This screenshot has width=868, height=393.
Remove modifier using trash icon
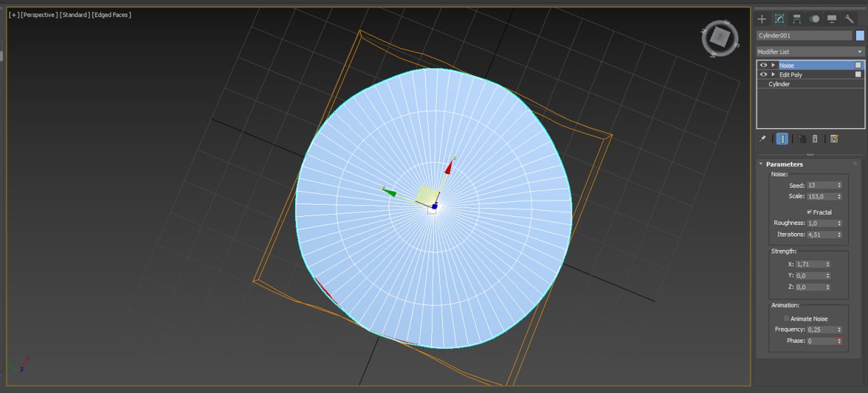tap(815, 138)
